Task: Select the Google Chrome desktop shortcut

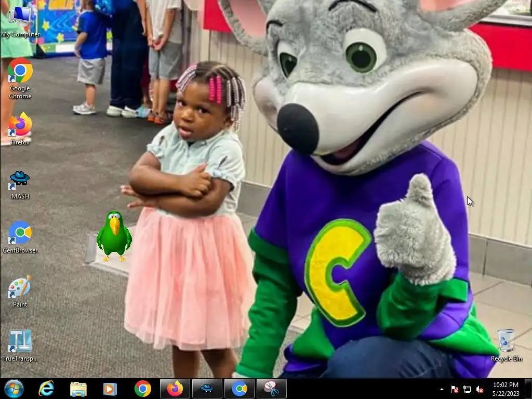Action: (20, 78)
